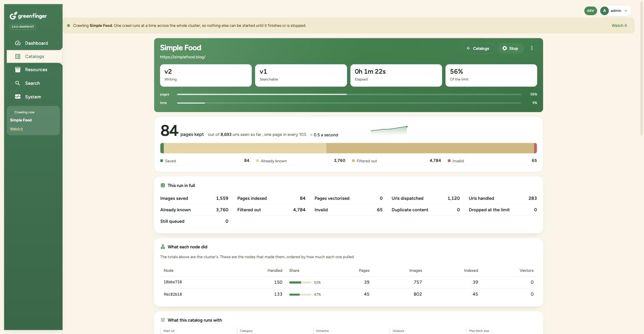
Task: Click the pages-kept sparkline chart
Action: pyautogui.click(x=389, y=130)
